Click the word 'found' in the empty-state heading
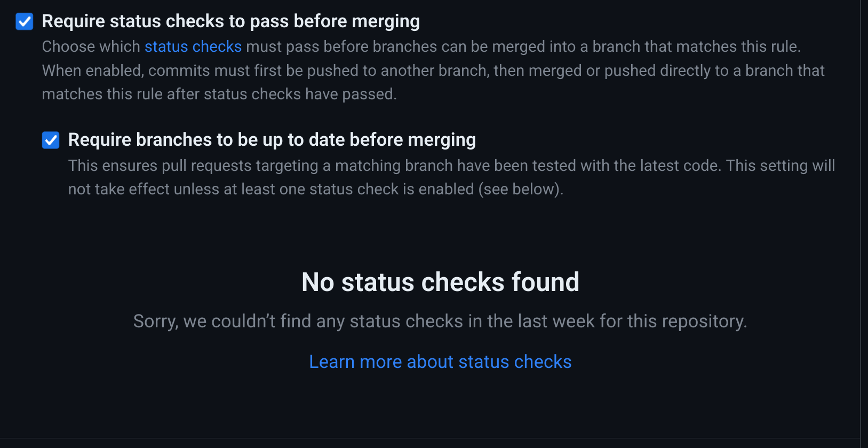 [x=545, y=282]
